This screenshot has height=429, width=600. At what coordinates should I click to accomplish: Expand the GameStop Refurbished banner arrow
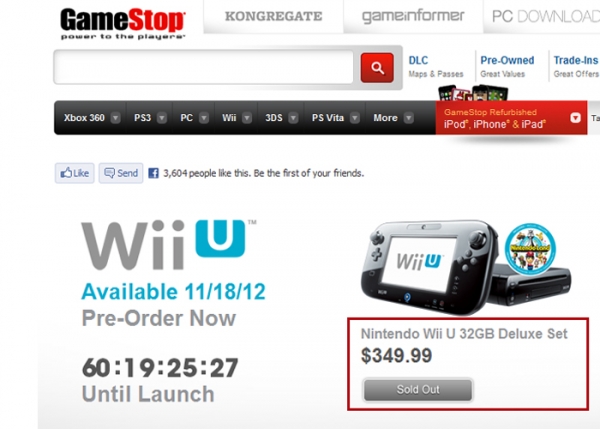coord(575,118)
